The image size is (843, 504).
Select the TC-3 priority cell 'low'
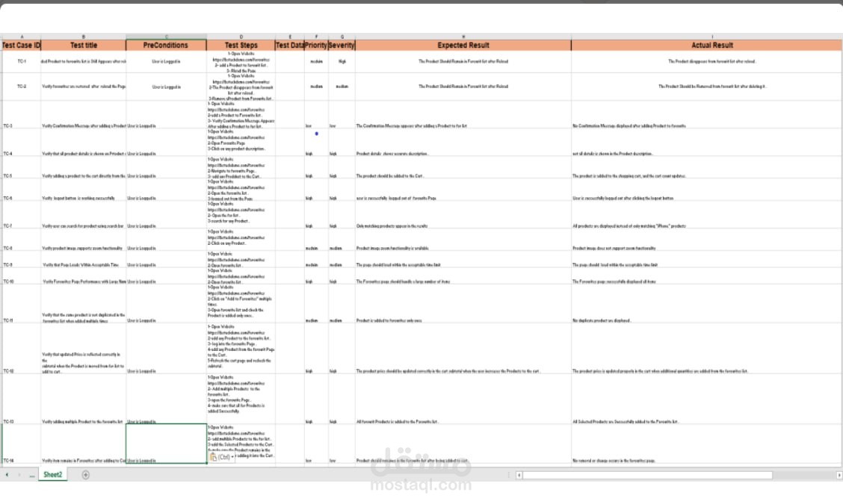pos(316,115)
